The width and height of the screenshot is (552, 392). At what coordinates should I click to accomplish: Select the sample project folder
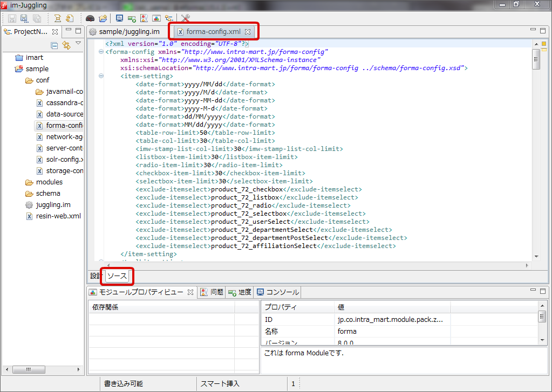pos(32,68)
